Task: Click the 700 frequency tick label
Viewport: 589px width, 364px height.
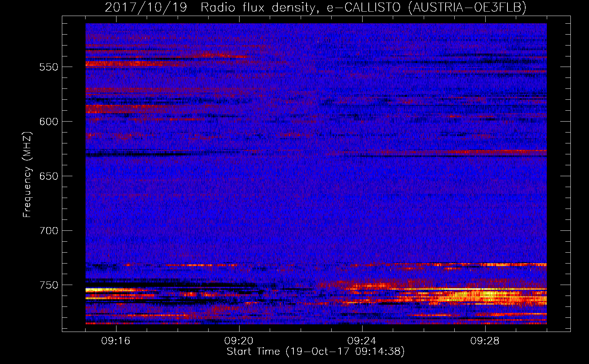Action: 49,231
